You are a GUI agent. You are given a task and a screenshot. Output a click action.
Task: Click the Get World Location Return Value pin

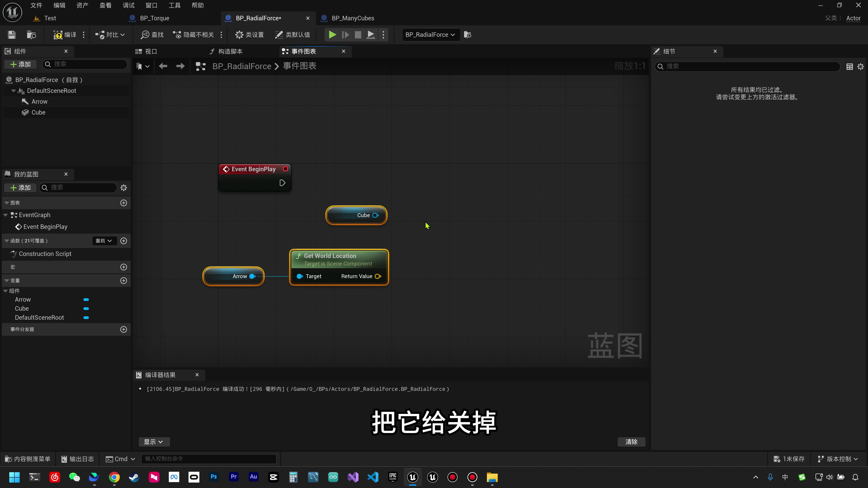(378, 276)
